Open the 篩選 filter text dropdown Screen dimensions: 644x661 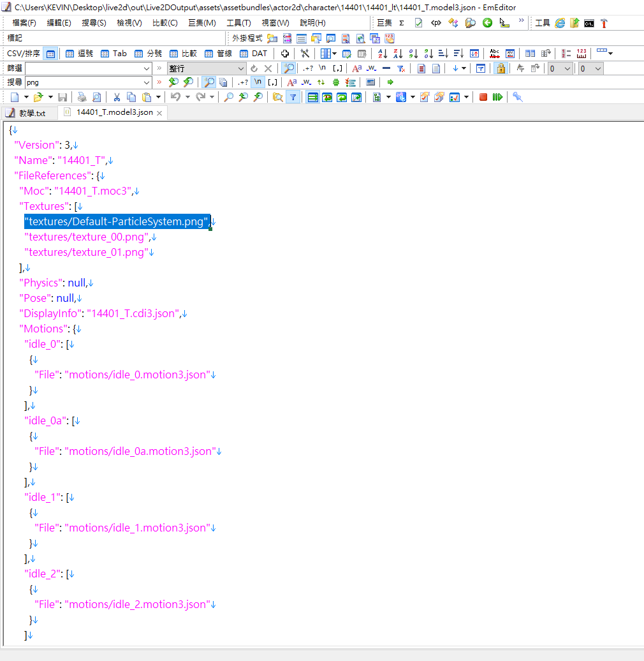click(146, 68)
